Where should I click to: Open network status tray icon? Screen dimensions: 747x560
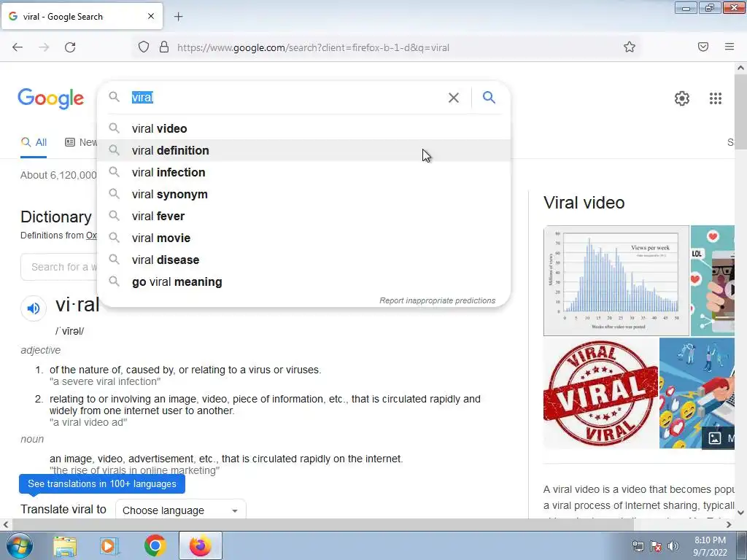tap(638, 546)
